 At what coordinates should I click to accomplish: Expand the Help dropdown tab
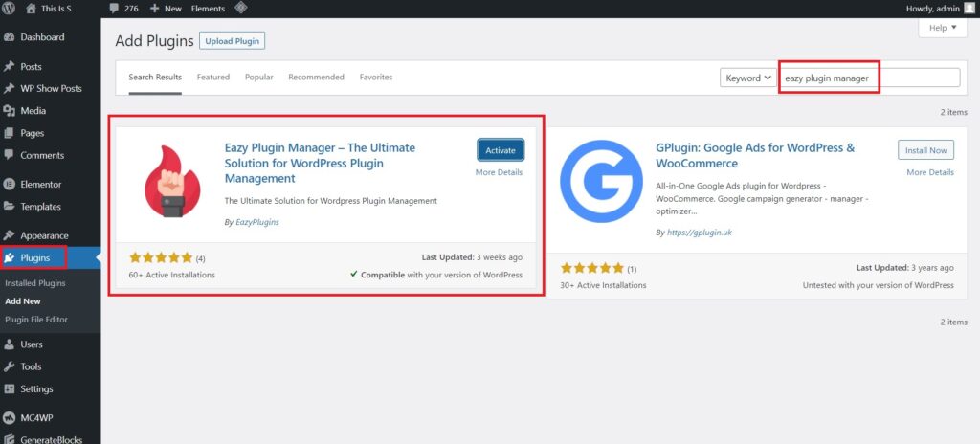coord(943,28)
